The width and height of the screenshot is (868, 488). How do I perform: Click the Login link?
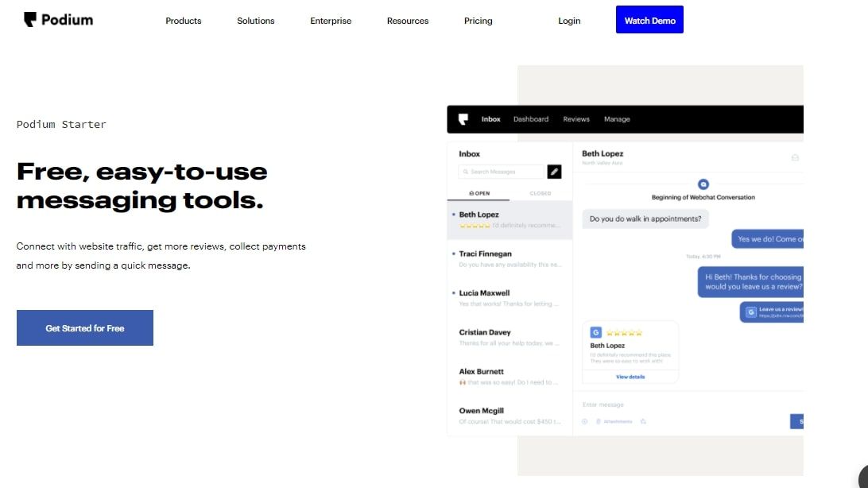tap(569, 21)
